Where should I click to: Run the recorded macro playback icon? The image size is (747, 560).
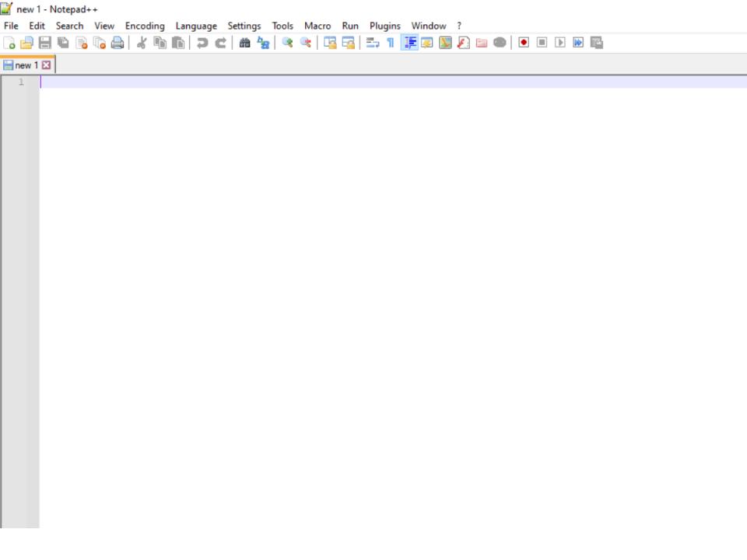click(559, 43)
